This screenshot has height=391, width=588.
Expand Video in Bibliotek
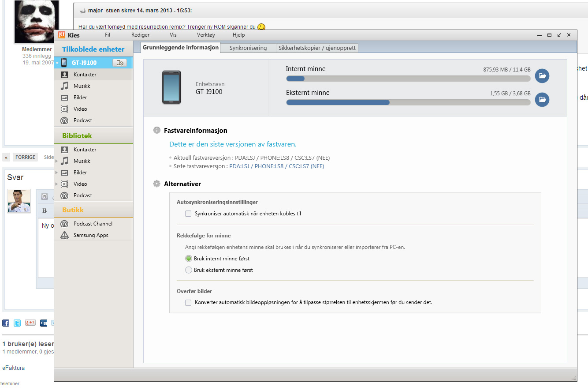[57, 184]
